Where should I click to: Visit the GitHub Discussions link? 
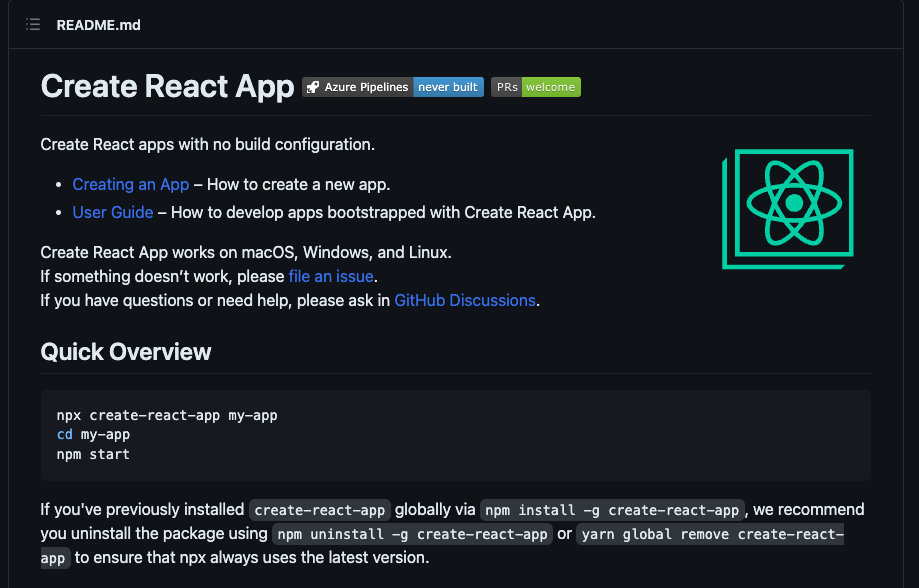(465, 300)
